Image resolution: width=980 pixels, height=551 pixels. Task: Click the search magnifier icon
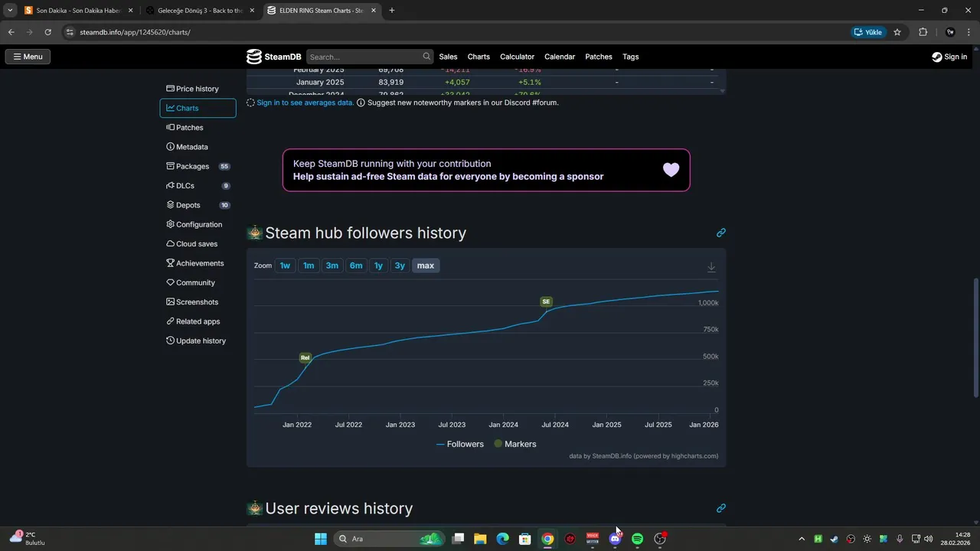tap(426, 57)
